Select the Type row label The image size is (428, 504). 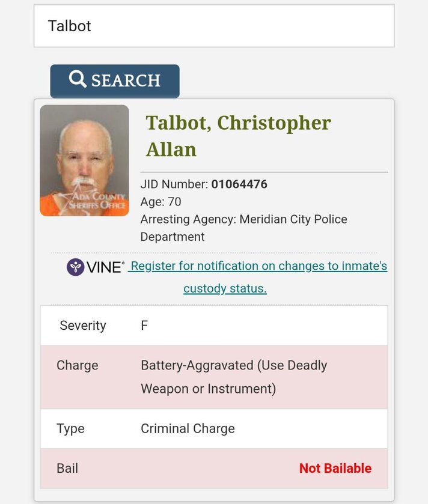70,429
